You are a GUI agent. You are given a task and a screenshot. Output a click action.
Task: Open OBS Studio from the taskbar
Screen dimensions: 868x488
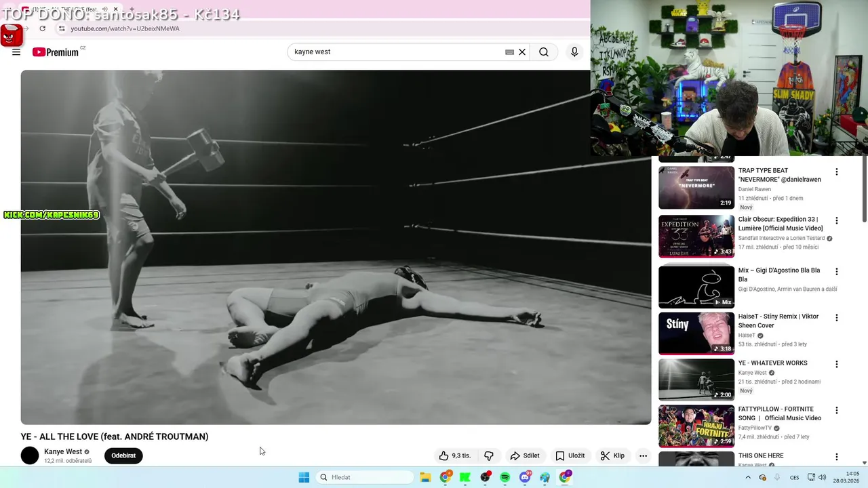click(486, 477)
